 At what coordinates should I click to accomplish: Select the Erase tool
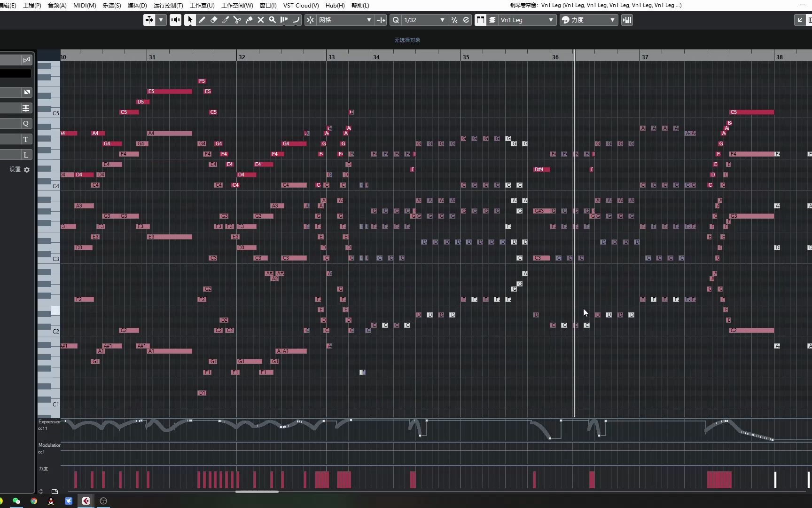click(214, 20)
